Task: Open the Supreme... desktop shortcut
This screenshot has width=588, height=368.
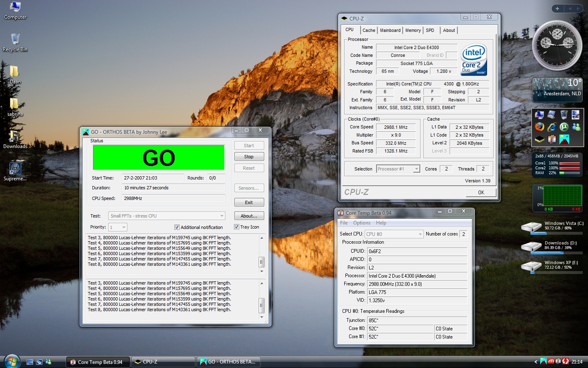Action: click(15, 172)
